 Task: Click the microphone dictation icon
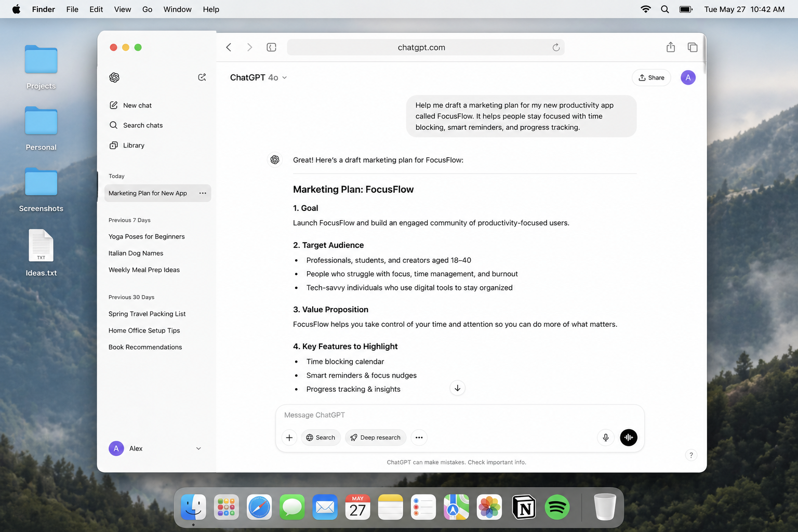tap(606, 437)
